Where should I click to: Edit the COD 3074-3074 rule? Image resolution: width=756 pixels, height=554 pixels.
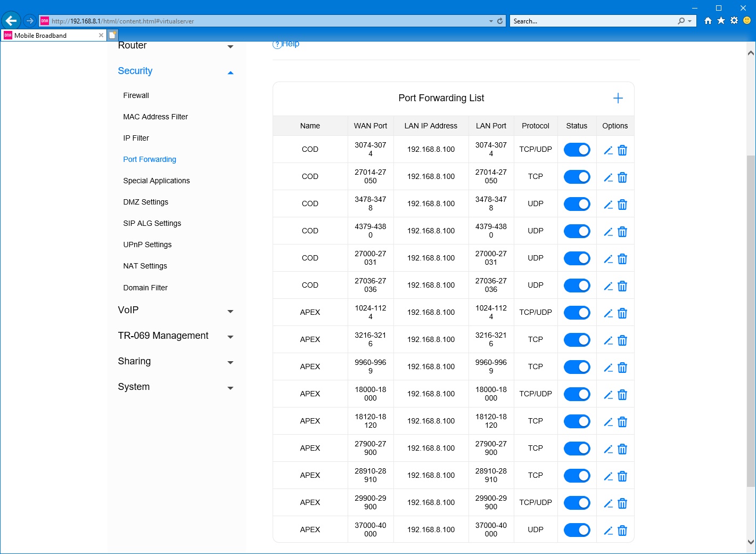pyautogui.click(x=608, y=150)
